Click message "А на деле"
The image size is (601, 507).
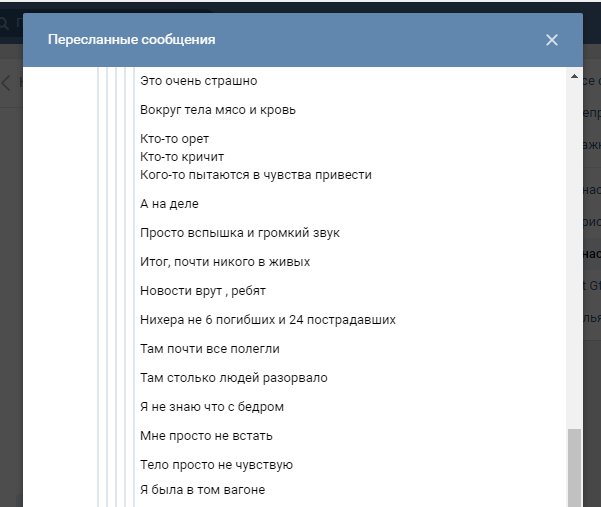pyautogui.click(x=170, y=204)
